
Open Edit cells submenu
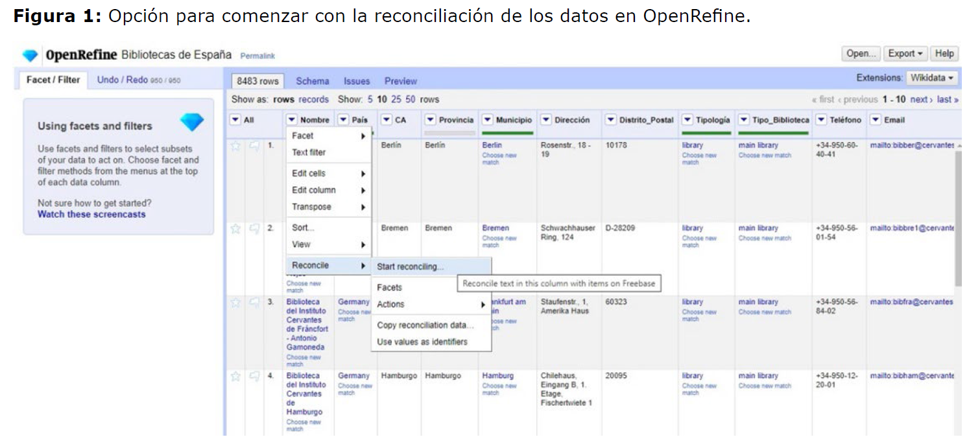click(329, 174)
